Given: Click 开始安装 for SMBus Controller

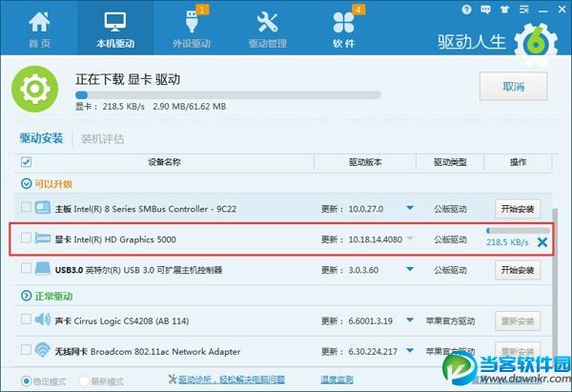Looking at the screenshot, I should pos(518,209).
